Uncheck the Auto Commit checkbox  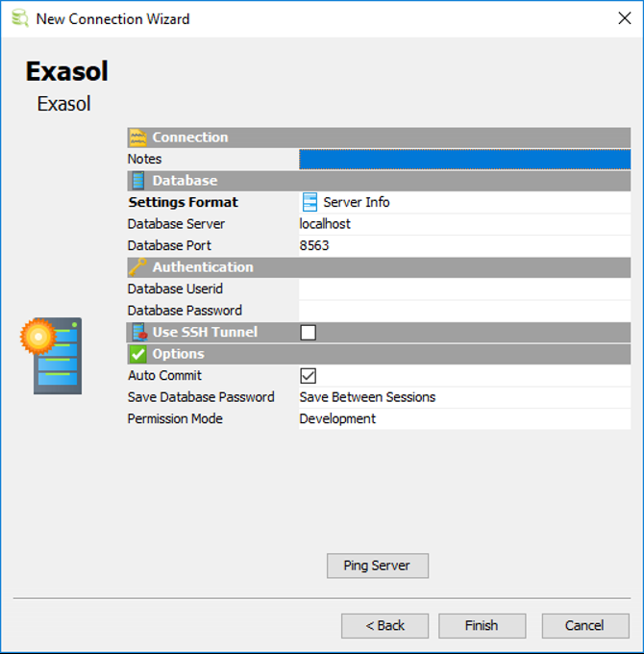pos(308,376)
